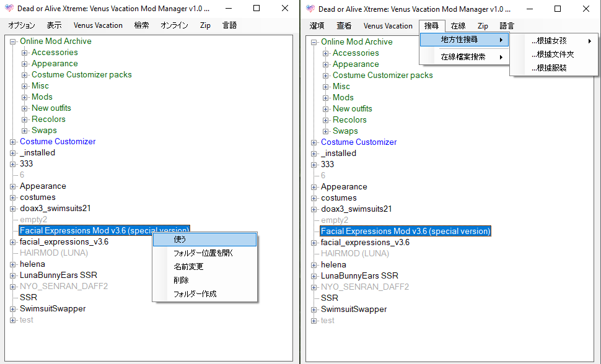Open Zip menu in right window
This screenshot has height=364, width=601.
tap(483, 26)
